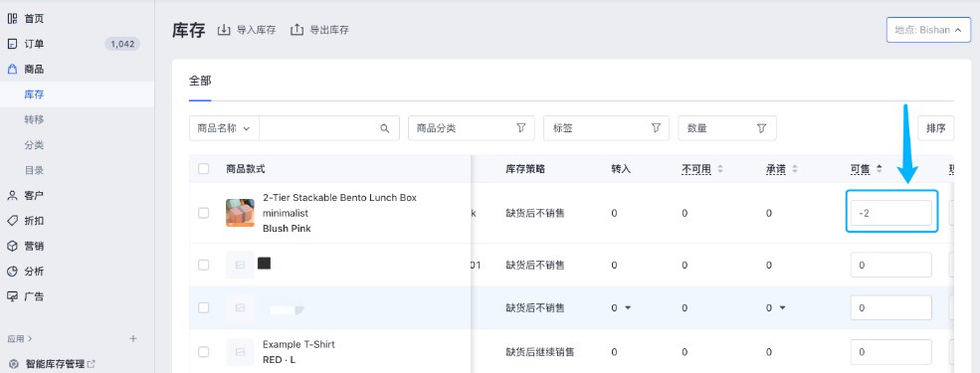
Task: Click the 首页 home icon
Action: tap(12, 19)
